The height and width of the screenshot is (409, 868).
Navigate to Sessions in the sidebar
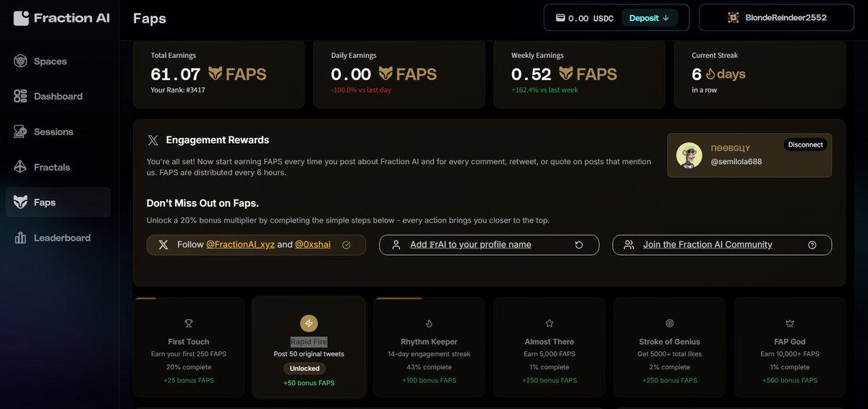point(58,132)
